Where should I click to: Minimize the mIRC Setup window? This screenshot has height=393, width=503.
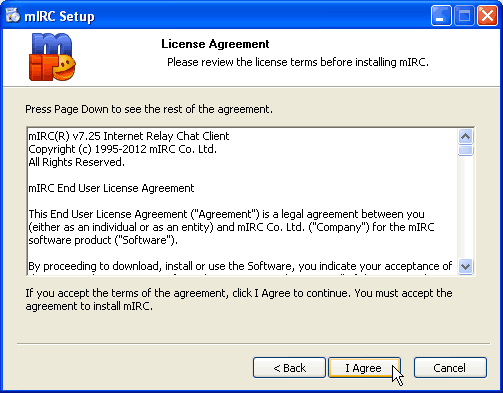coord(441,15)
